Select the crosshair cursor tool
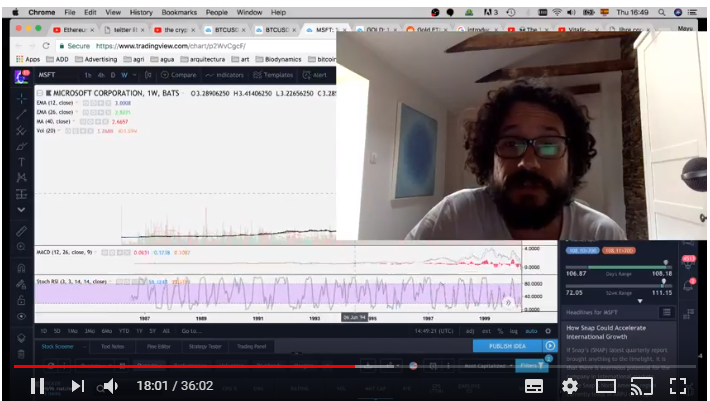This screenshot has width=710, height=401. (x=21, y=99)
